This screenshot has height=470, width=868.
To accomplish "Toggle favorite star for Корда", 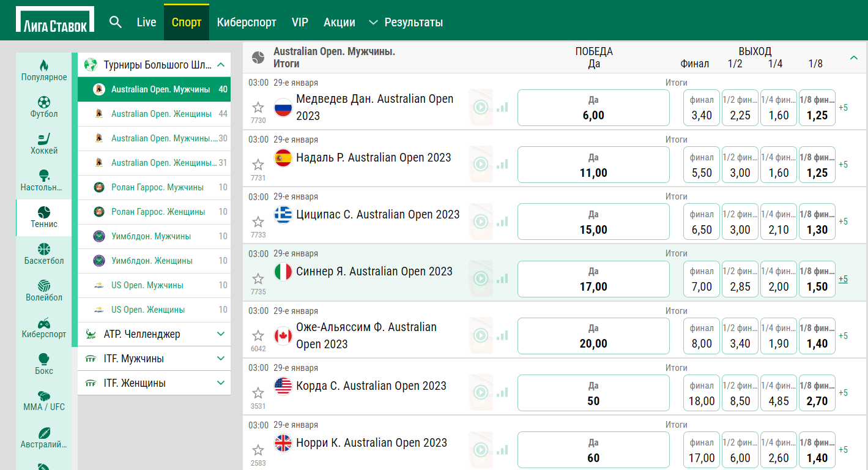I will point(258,392).
